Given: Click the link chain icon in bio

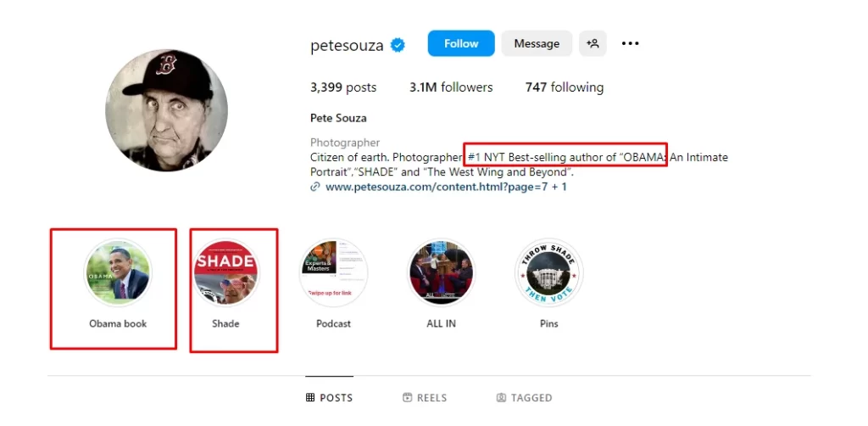Looking at the screenshot, I should pyautogui.click(x=315, y=187).
